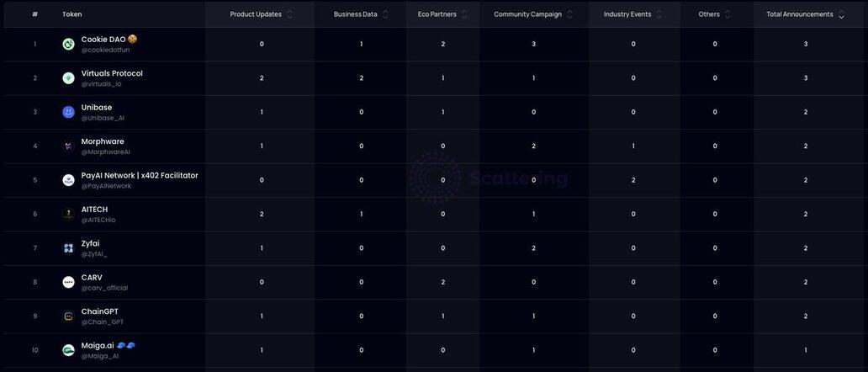Click the Unibase token avatar icon
The height and width of the screenshot is (372, 868).
pyautogui.click(x=68, y=112)
